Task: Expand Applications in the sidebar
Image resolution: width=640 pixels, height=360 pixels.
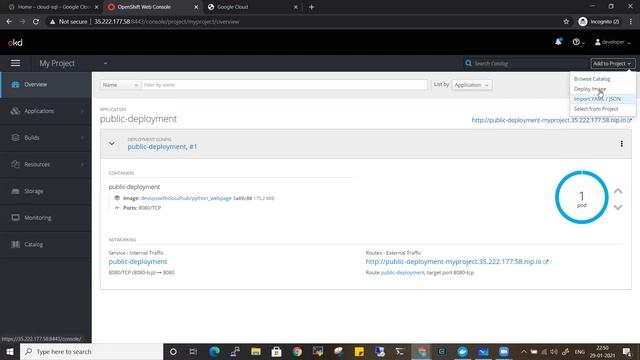Action: click(x=46, y=111)
